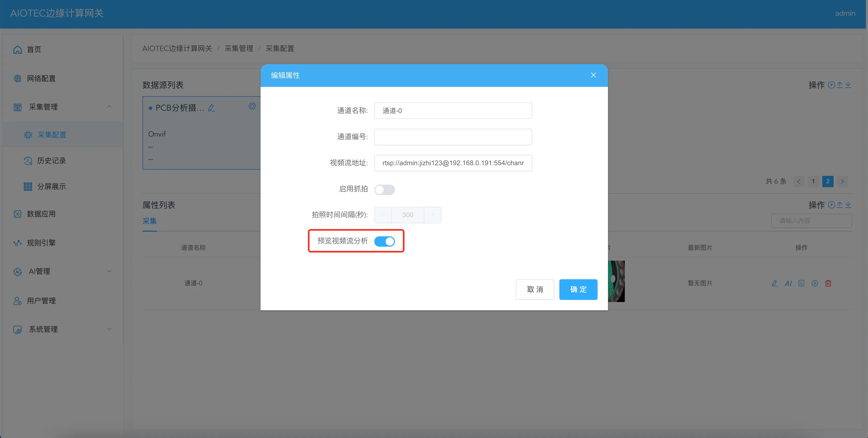Image resolution: width=868 pixels, height=438 pixels.
Task: Click the plus stepper of 拍照时间间隔
Action: pyautogui.click(x=432, y=215)
